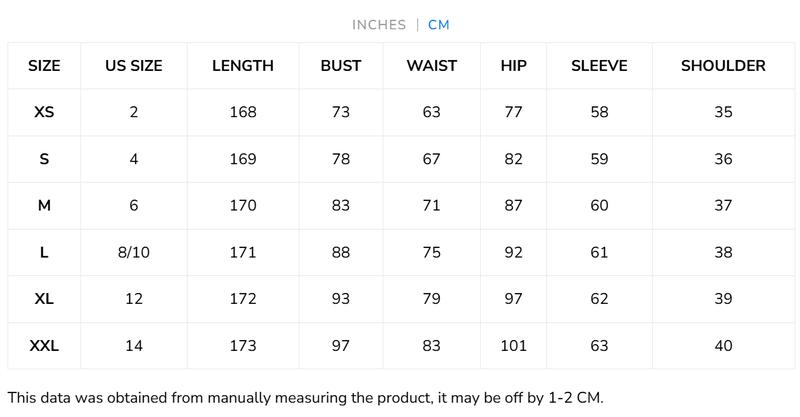Click the XS length value 168
Image resolution: width=800 pixels, height=417 pixels.
click(x=243, y=112)
